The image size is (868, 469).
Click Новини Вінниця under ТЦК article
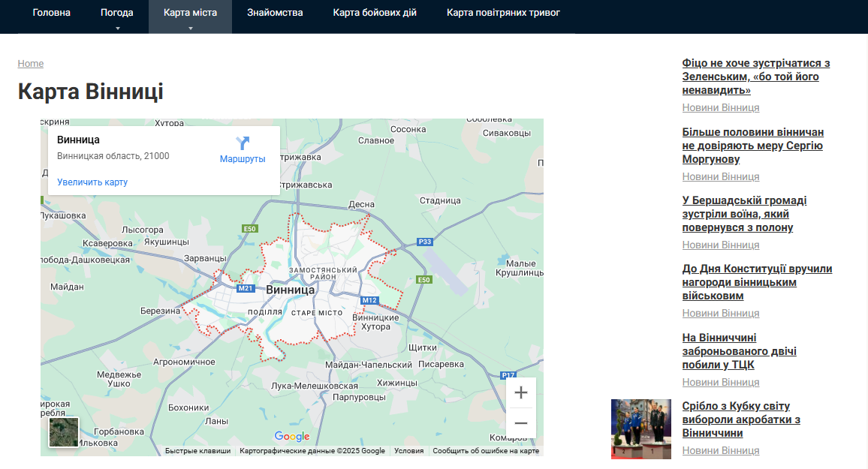(721, 382)
